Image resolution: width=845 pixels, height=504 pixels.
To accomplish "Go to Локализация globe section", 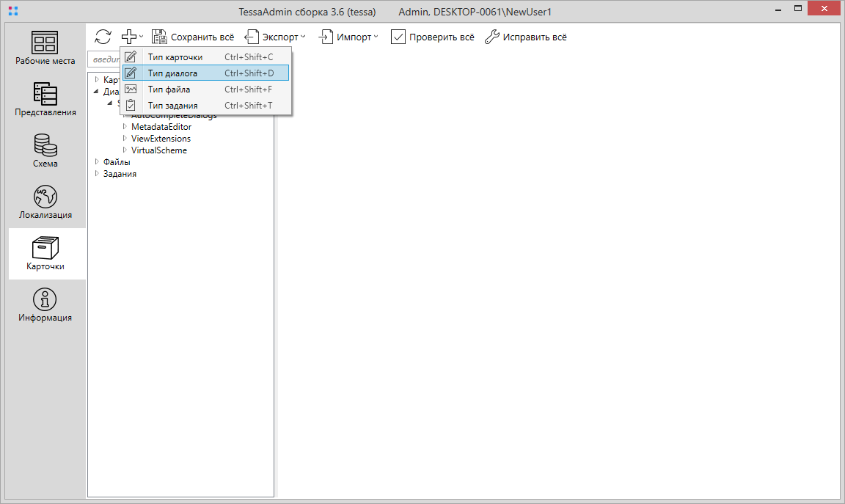I will 45,202.
